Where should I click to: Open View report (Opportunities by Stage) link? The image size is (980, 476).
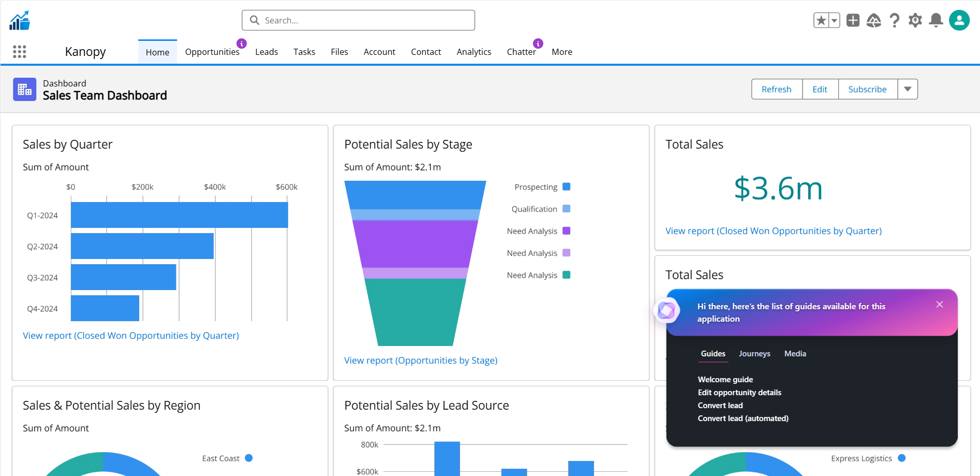(x=421, y=360)
